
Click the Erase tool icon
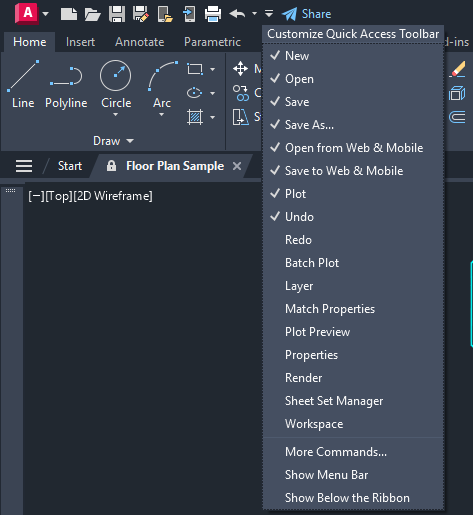(x=457, y=69)
